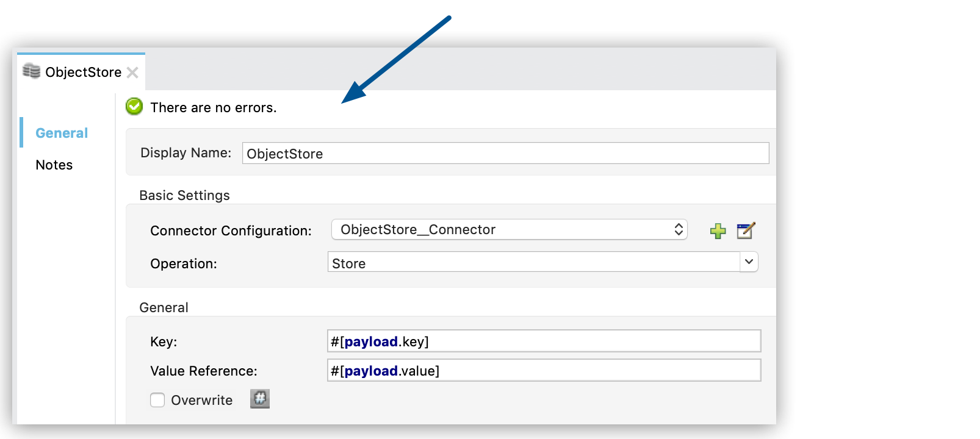Viewport: 980px width, 439px height.
Task: Click the 'Display Name:' label
Action: click(x=186, y=152)
